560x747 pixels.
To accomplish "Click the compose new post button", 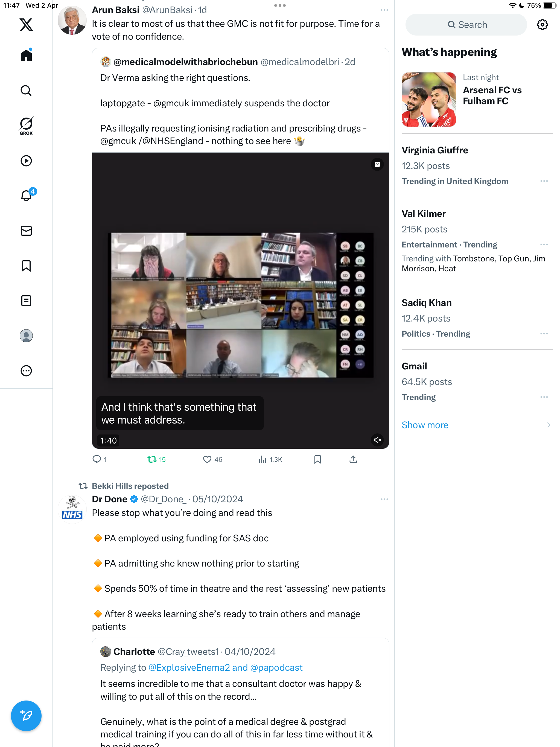I will click(x=26, y=716).
